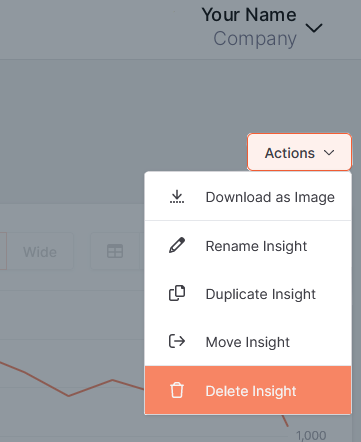Click the pencil rename icon
Image resolution: width=361 pixels, height=442 pixels.
tap(177, 245)
